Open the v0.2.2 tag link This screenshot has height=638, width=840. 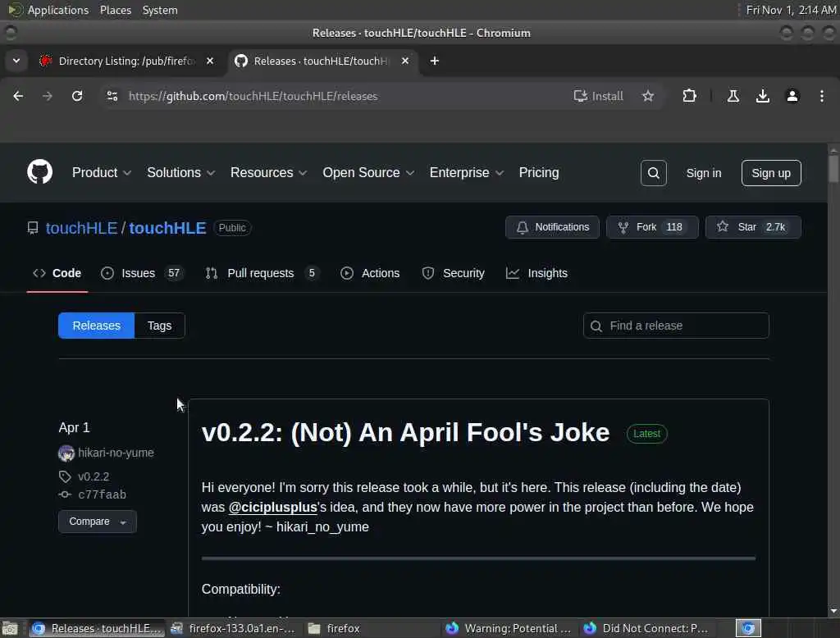pos(94,476)
